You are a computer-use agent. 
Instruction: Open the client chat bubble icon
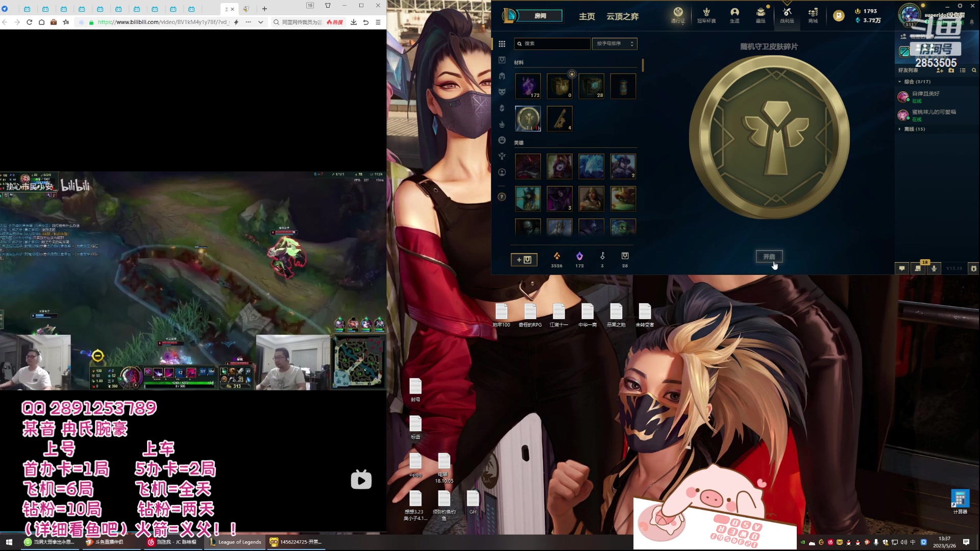pyautogui.click(x=902, y=268)
